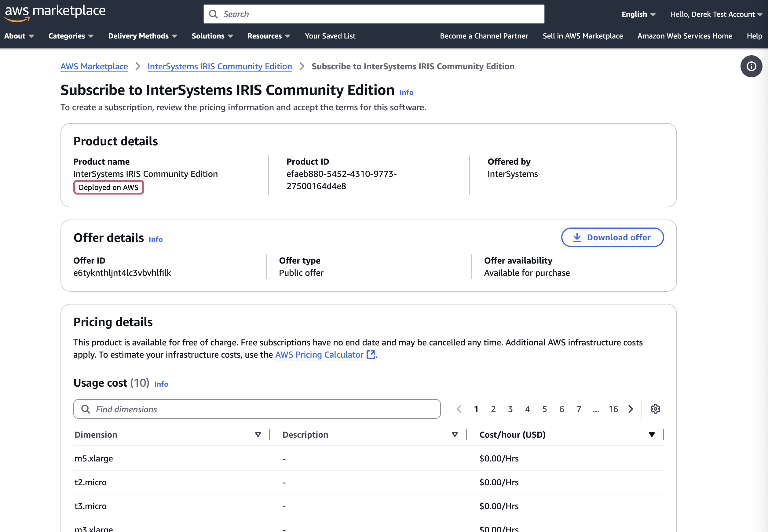Click the Find dimensions search field
Screen dimensions: 768x532
(257, 409)
